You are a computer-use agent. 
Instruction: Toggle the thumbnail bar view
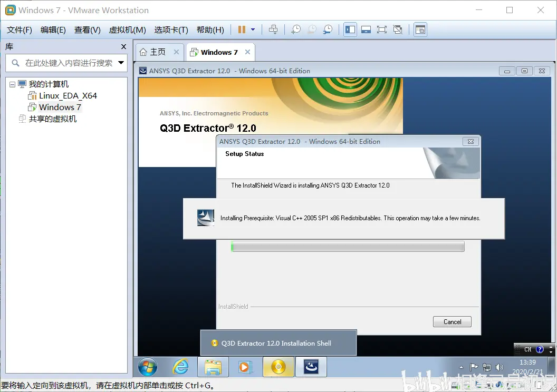tap(366, 30)
